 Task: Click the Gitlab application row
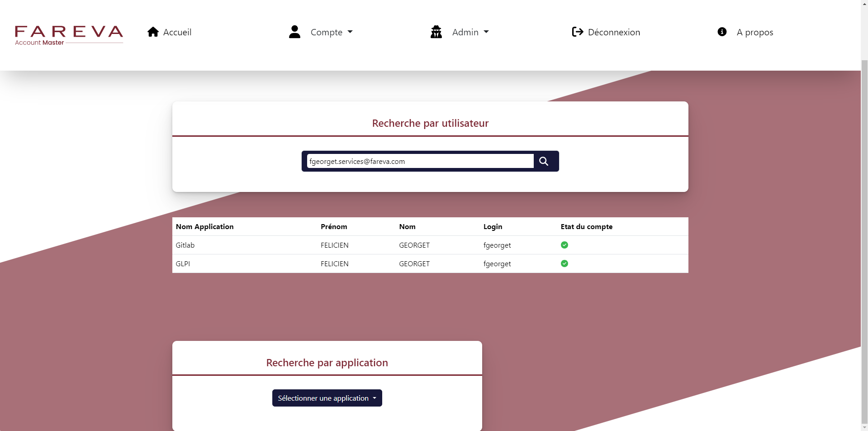(x=185, y=245)
